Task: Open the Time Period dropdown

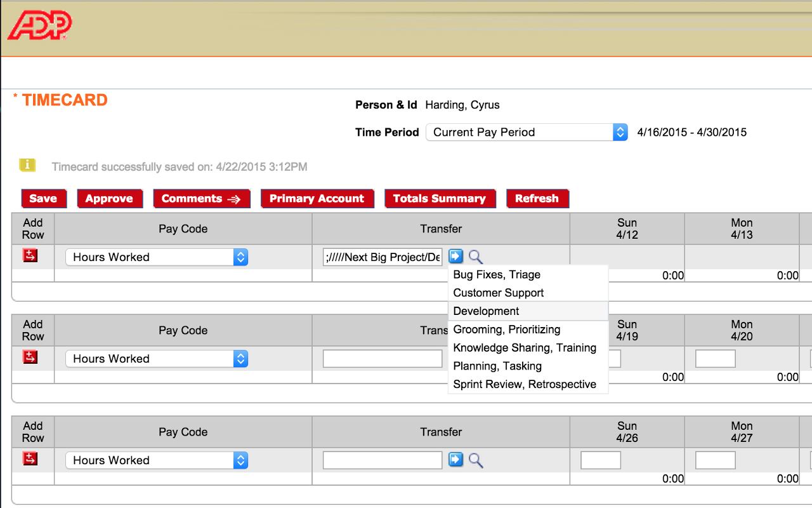Action: (x=619, y=132)
